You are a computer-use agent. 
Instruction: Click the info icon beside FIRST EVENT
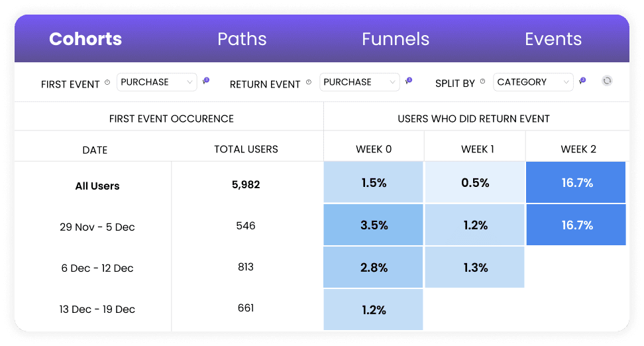[x=107, y=82]
